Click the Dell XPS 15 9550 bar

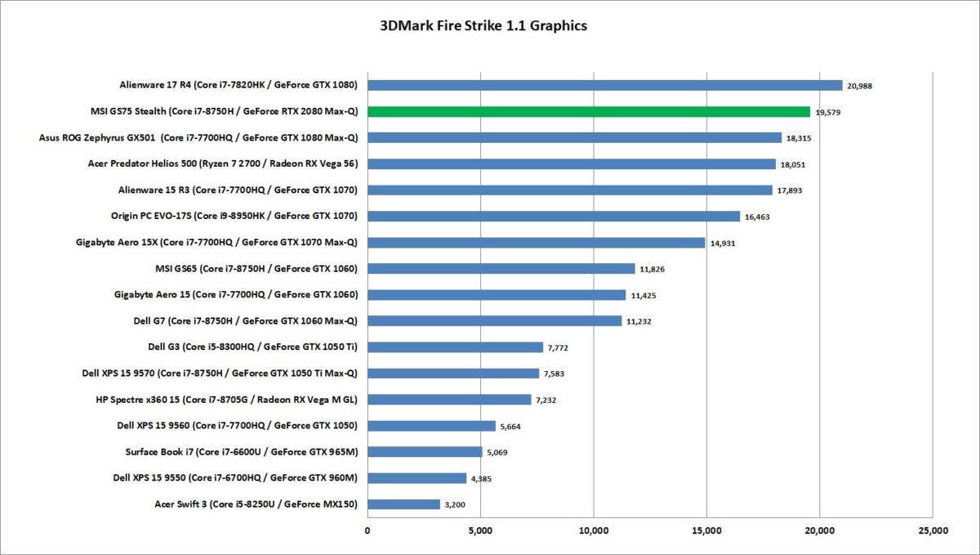pos(416,477)
